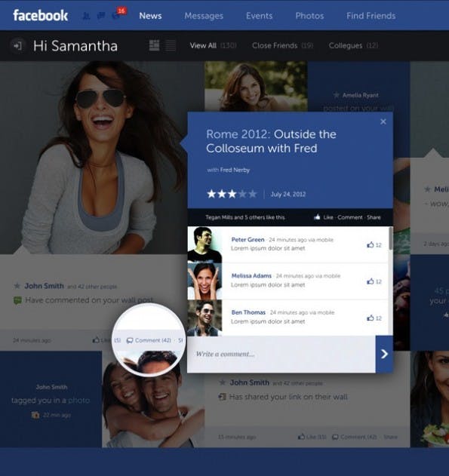Open the News tab
The image size is (449, 476).
[x=150, y=16]
